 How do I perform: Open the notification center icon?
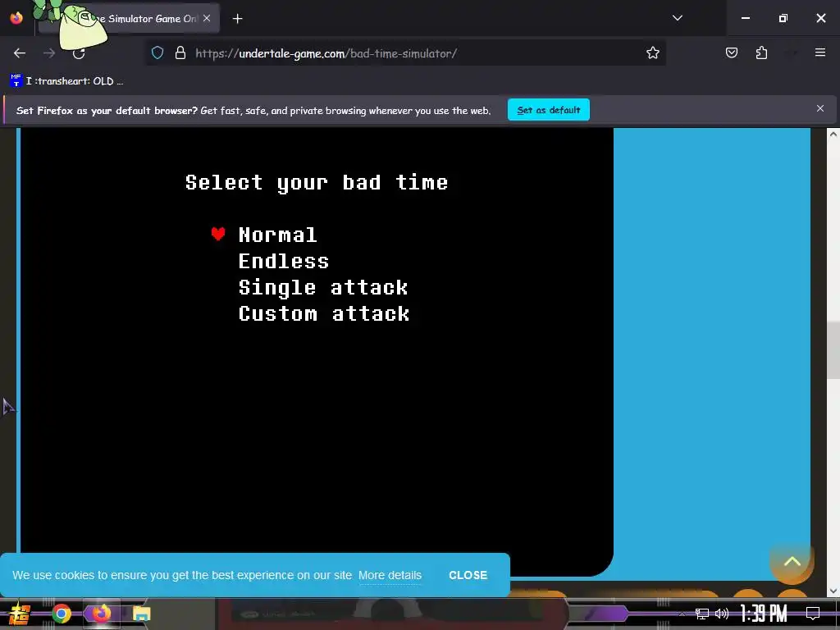pyautogui.click(x=813, y=614)
